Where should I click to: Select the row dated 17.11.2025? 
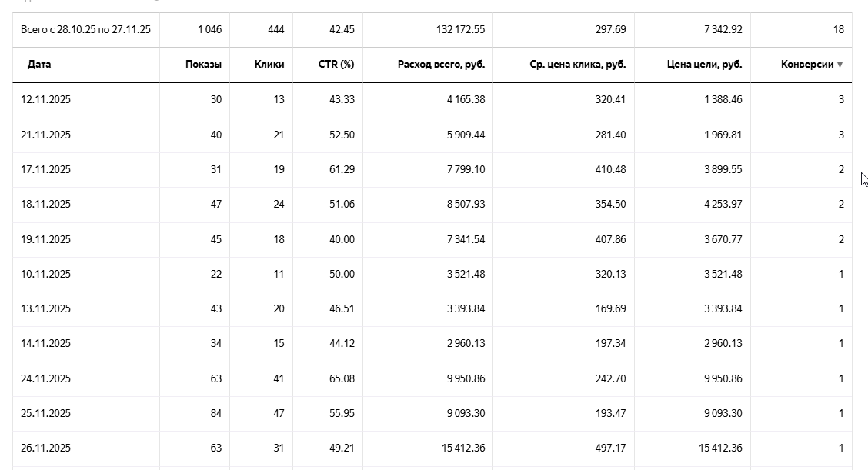(x=46, y=169)
